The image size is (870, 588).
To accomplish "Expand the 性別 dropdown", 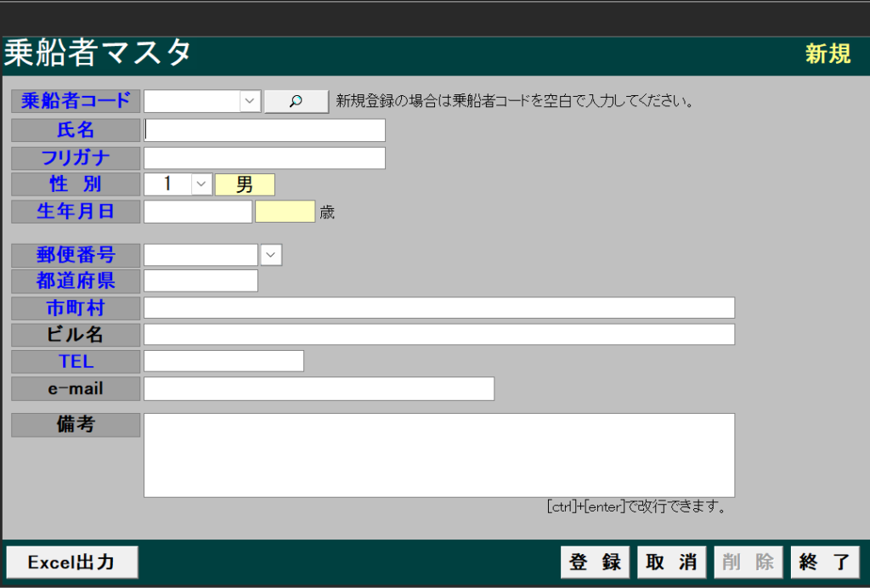I will point(201,184).
